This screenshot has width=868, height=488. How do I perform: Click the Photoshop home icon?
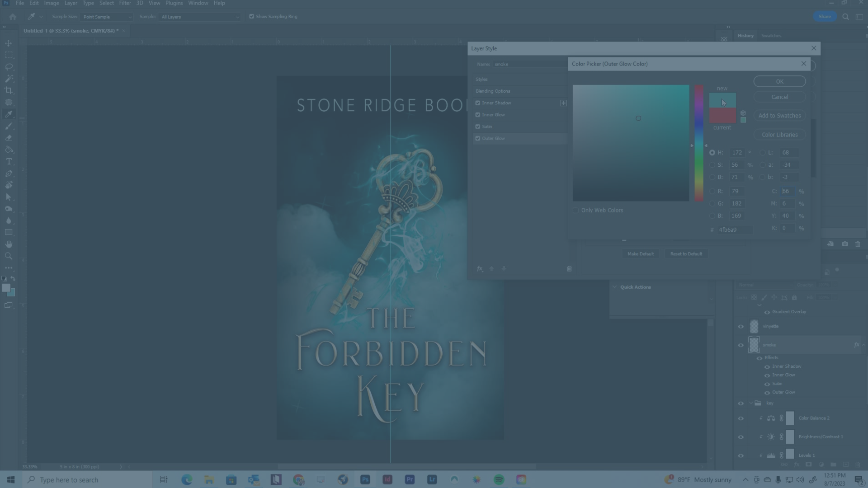[13, 17]
